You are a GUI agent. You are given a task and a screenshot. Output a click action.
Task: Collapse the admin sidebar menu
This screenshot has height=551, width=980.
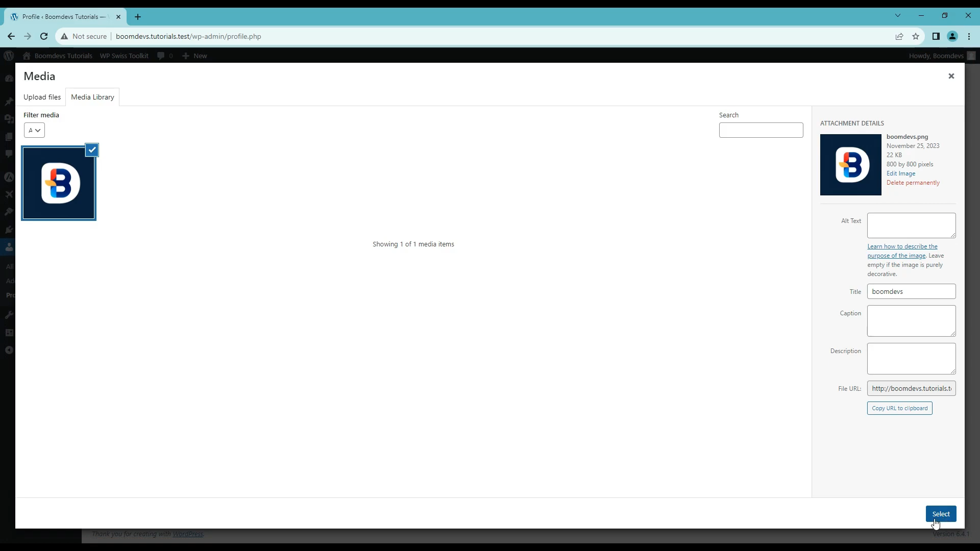point(9,350)
